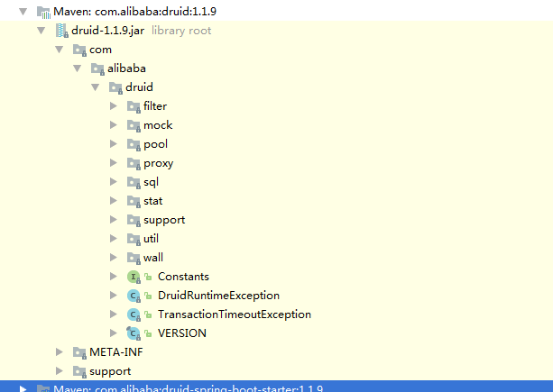Click the public-access lock icon beside DruidRuntimeException
The width and height of the screenshot is (553, 392).
[x=148, y=296]
